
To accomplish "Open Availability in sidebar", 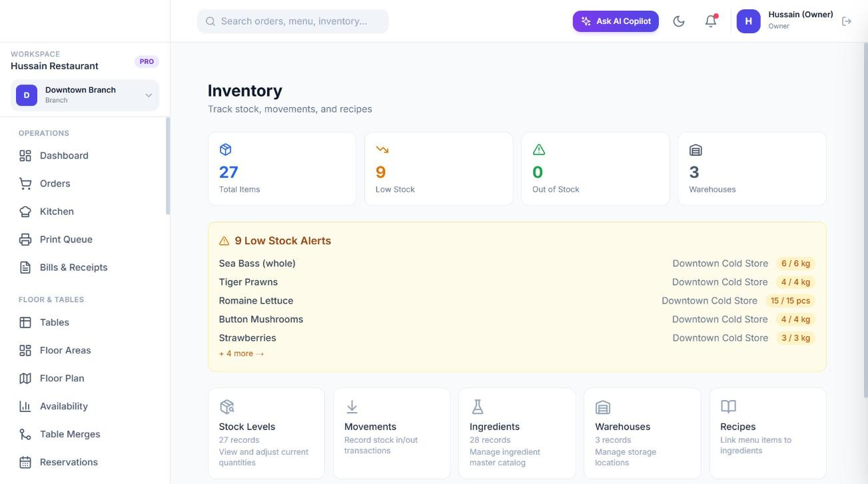I will click(85, 406).
